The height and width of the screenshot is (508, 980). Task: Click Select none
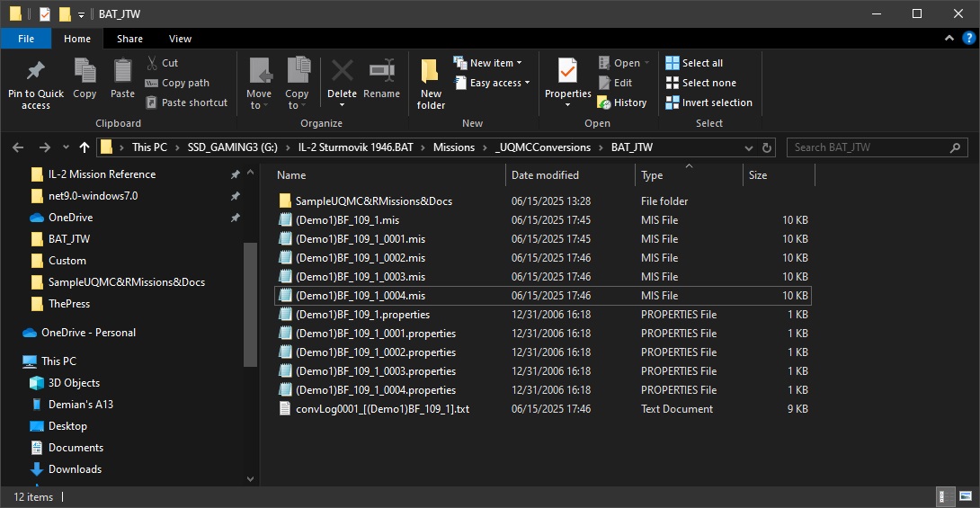point(700,83)
